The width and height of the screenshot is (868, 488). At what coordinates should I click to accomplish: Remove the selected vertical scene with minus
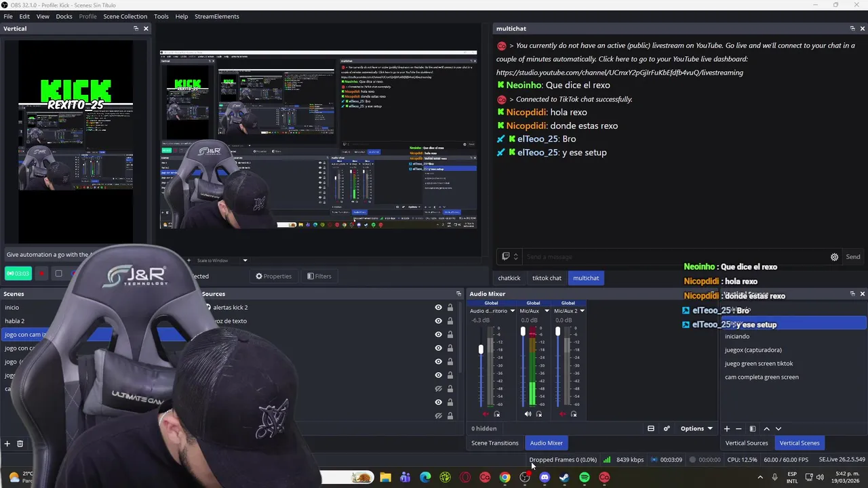point(739,428)
